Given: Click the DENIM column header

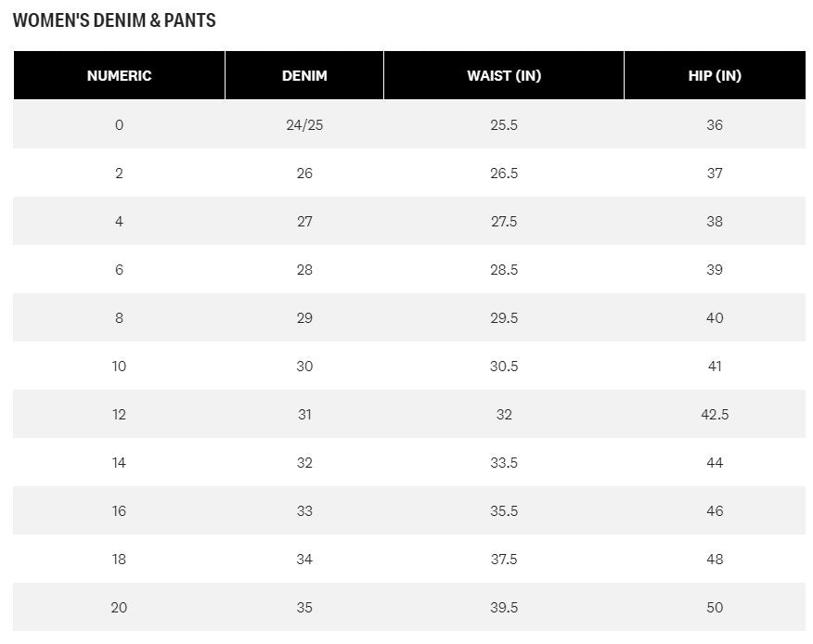Looking at the screenshot, I should [x=304, y=76].
